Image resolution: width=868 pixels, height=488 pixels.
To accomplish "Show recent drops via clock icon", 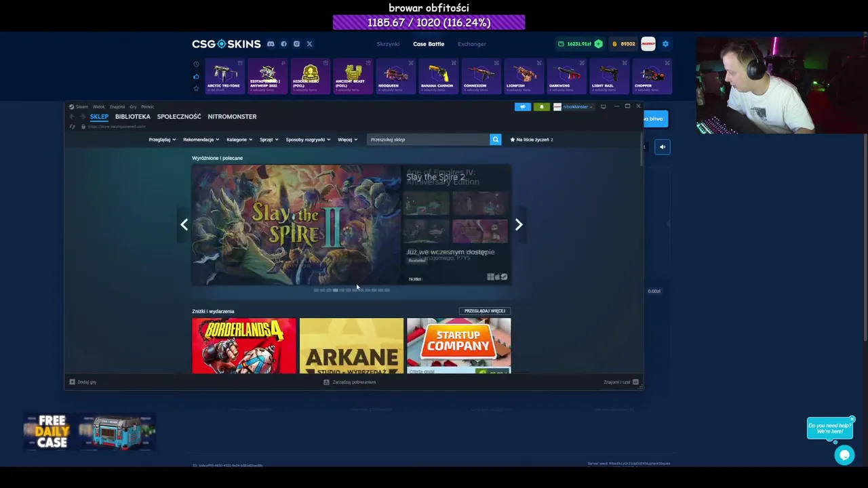I will coord(196,64).
